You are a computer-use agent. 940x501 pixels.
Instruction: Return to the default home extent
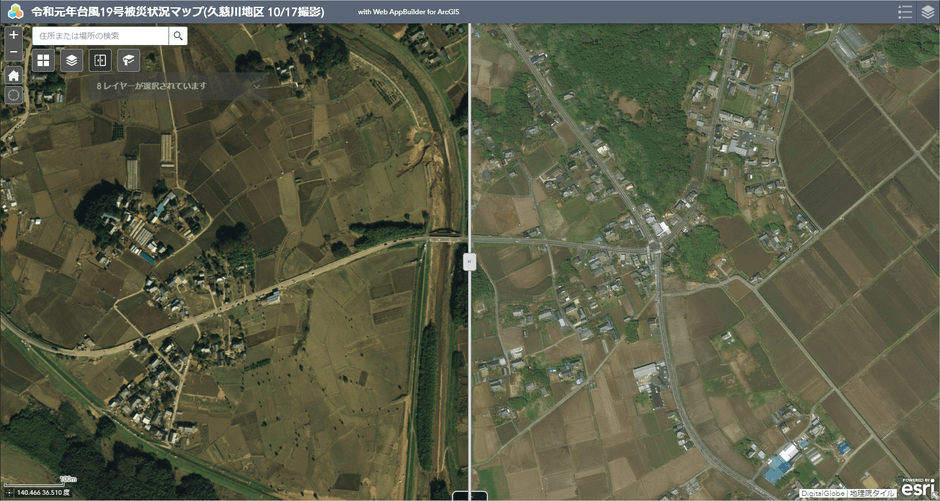pyautogui.click(x=13, y=75)
